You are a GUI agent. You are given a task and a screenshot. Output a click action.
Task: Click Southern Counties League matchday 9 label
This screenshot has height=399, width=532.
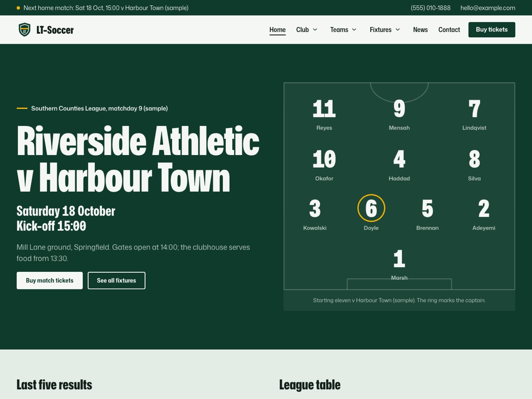pos(99,108)
